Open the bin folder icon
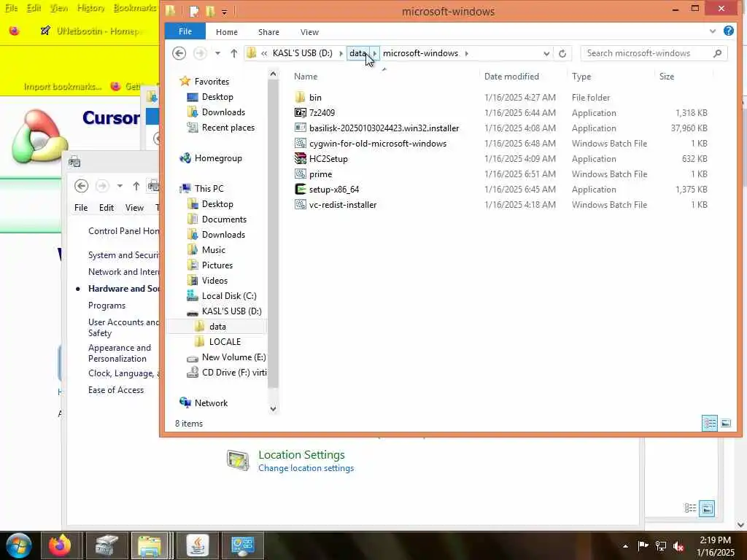The width and height of the screenshot is (747, 560). coord(300,97)
